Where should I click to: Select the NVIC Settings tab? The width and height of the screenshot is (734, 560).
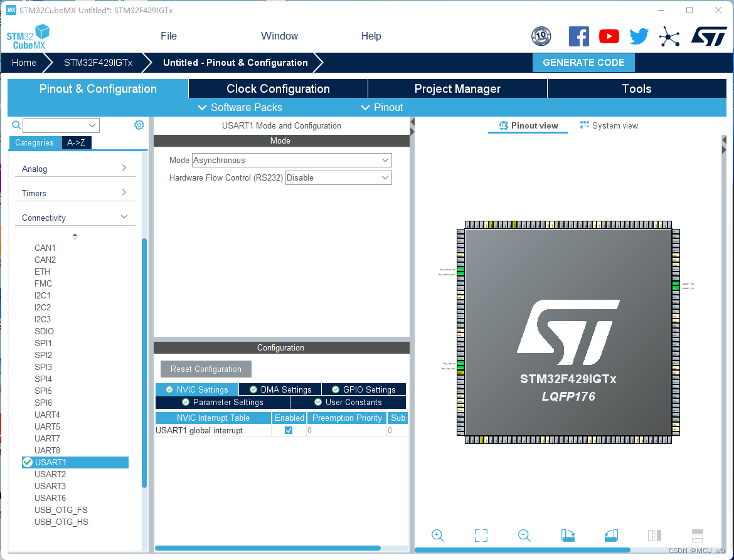[x=197, y=389]
